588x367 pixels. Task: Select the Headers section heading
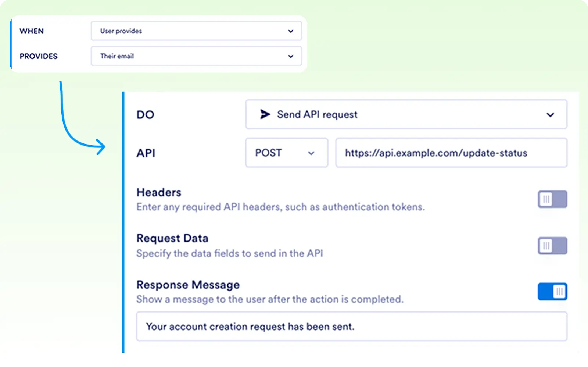coord(158,192)
